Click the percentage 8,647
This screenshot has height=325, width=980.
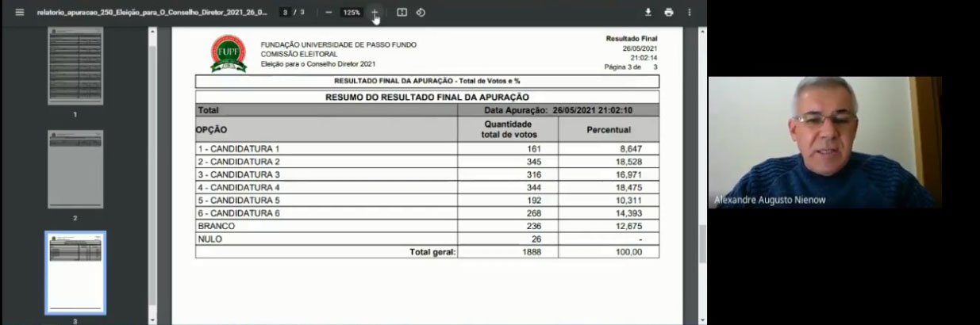point(631,149)
